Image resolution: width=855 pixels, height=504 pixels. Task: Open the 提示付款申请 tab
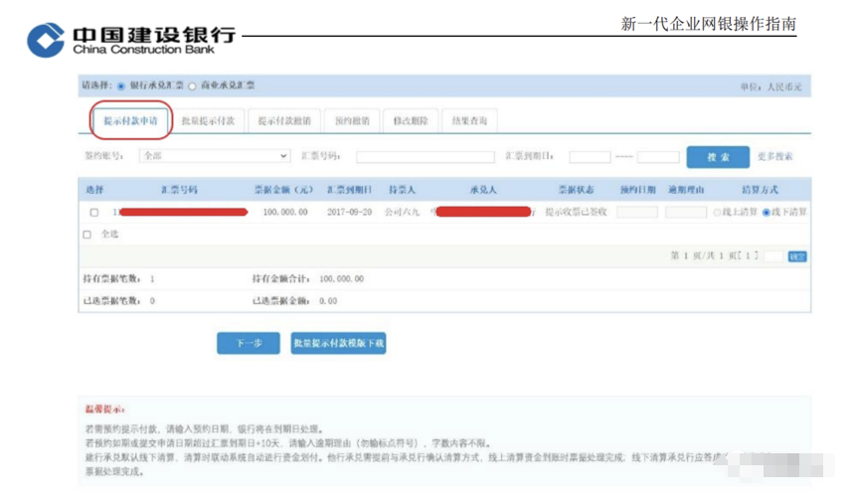(x=130, y=121)
